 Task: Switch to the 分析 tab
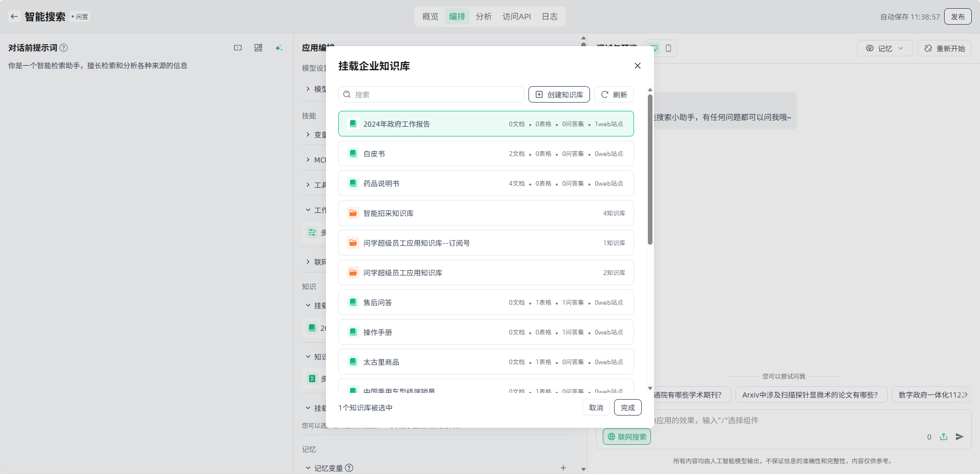click(x=483, y=16)
